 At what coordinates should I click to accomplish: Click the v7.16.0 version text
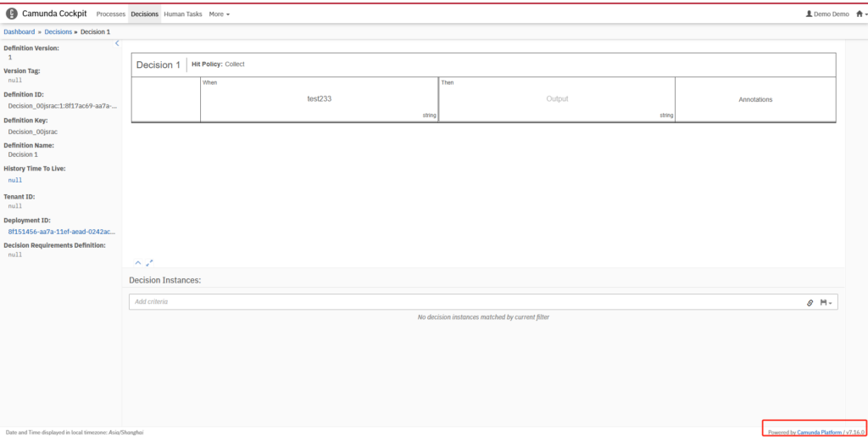854,432
